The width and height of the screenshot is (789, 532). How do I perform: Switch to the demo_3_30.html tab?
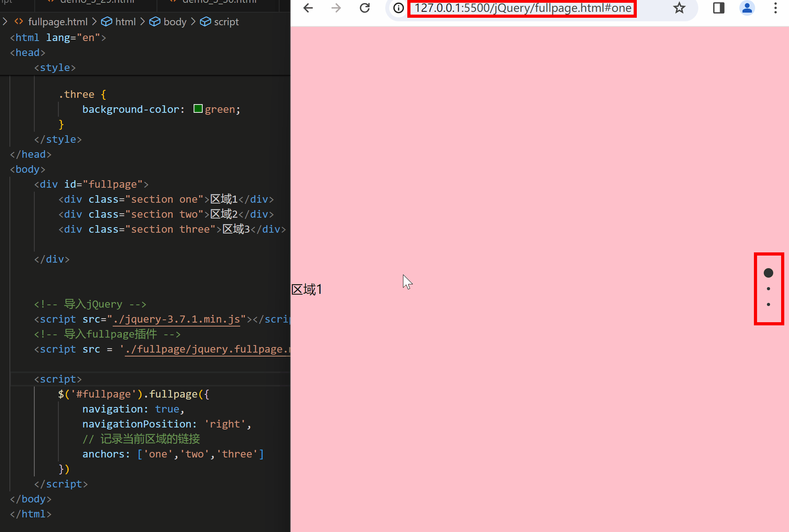tap(219, 2)
